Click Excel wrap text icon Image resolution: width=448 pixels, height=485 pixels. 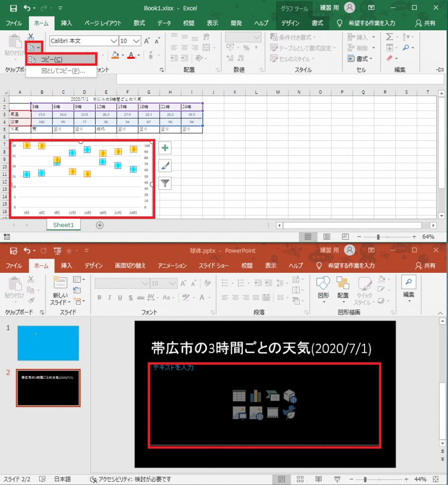click(x=206, y=37)
